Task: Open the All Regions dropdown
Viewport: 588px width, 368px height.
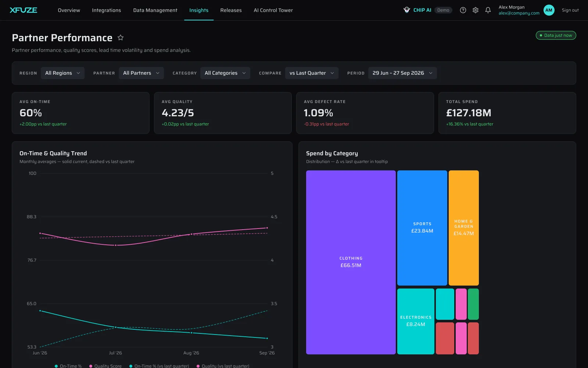Action: (x=62, y=73)
